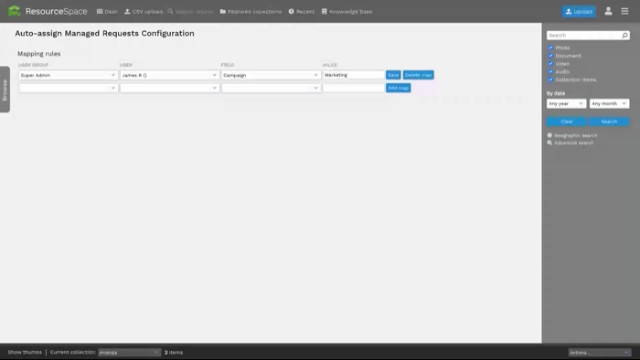Toggle the Video checkbox

[x=550, y=64]
